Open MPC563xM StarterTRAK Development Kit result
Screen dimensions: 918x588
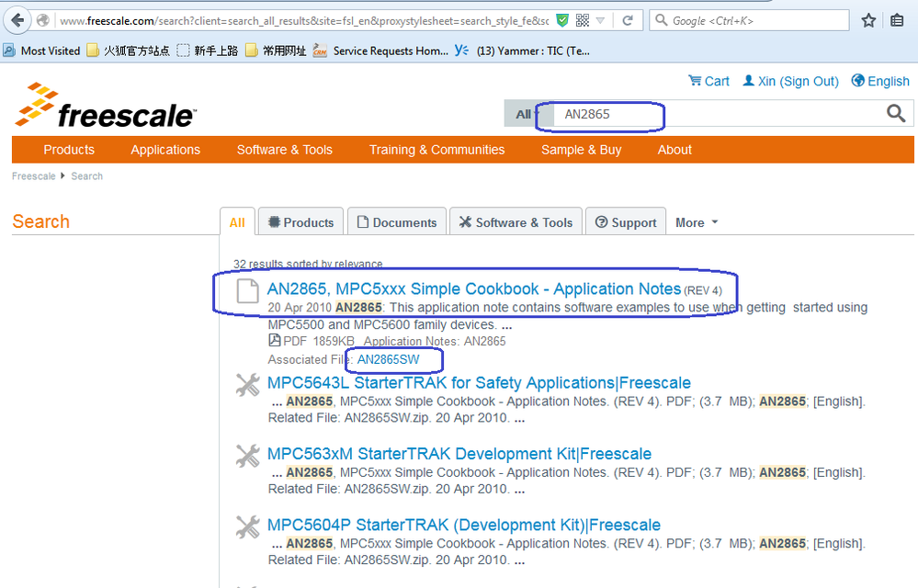pos(459,454)
